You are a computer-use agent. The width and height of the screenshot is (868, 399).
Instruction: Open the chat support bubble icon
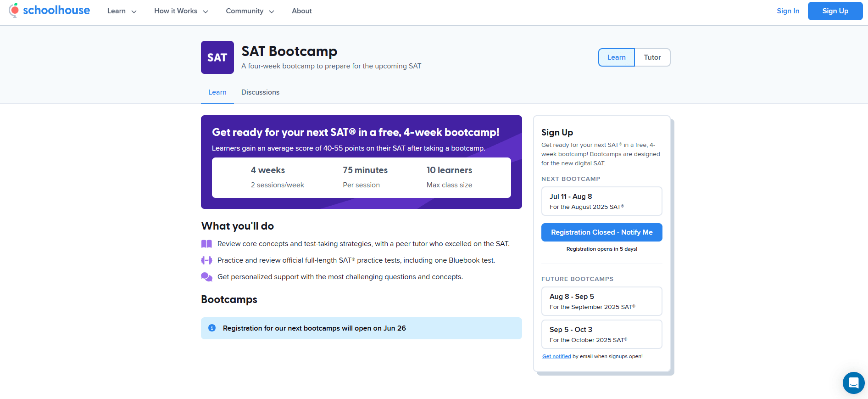[x=853, y=382]
